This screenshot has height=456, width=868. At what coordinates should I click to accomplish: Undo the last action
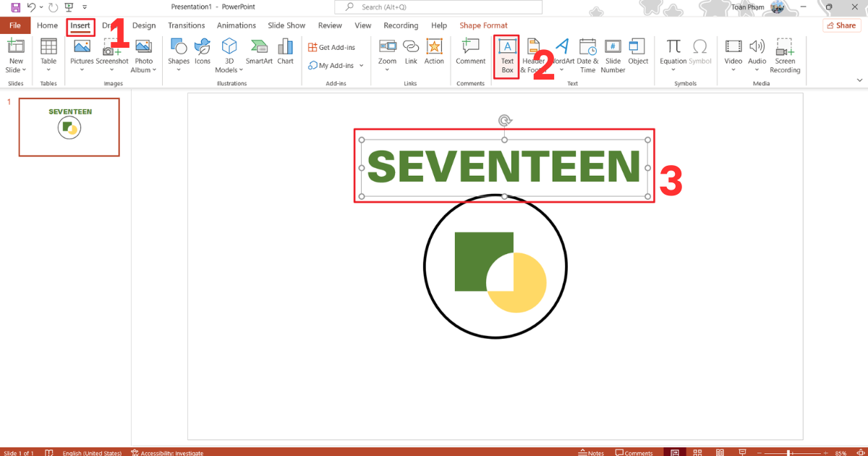click(x=30, y=7)
